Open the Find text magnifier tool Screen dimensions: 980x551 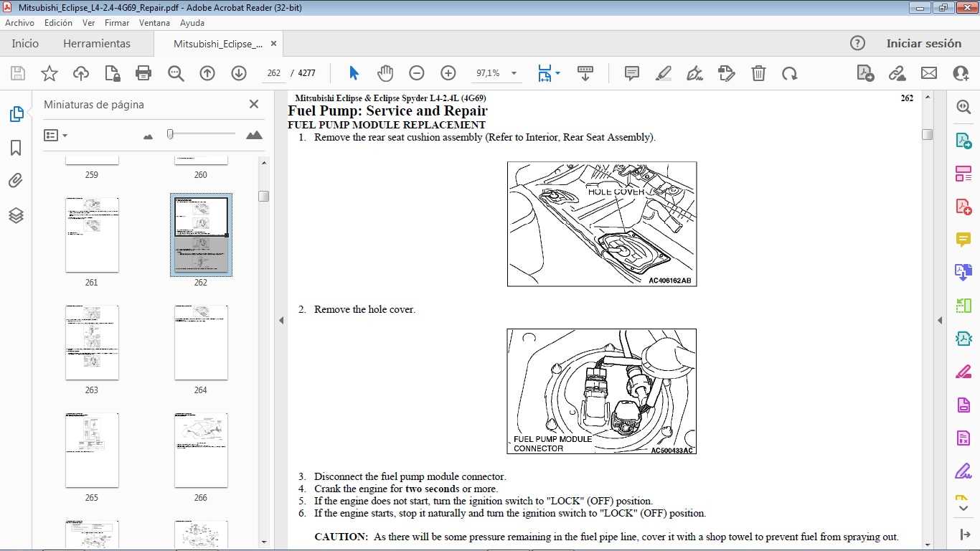(176, 73)
